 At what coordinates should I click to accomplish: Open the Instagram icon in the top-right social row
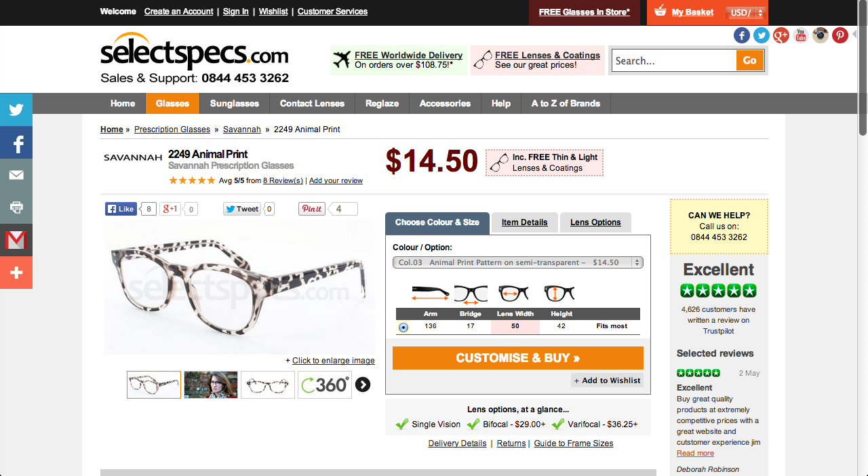[x=821, y=35]
